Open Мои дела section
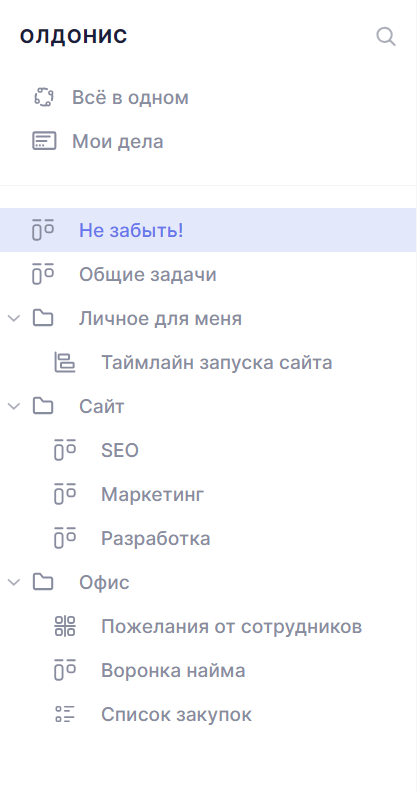 [x=118, y=141]
